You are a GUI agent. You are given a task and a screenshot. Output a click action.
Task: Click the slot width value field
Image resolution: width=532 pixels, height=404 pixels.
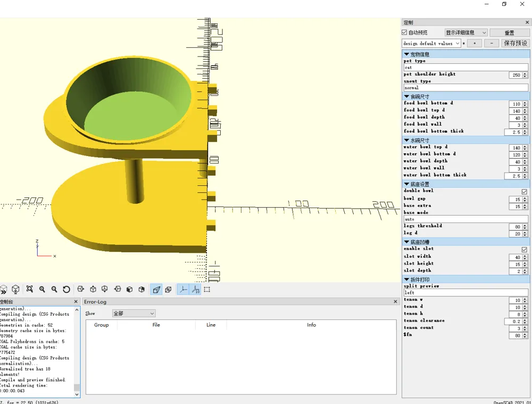point(516,257)
